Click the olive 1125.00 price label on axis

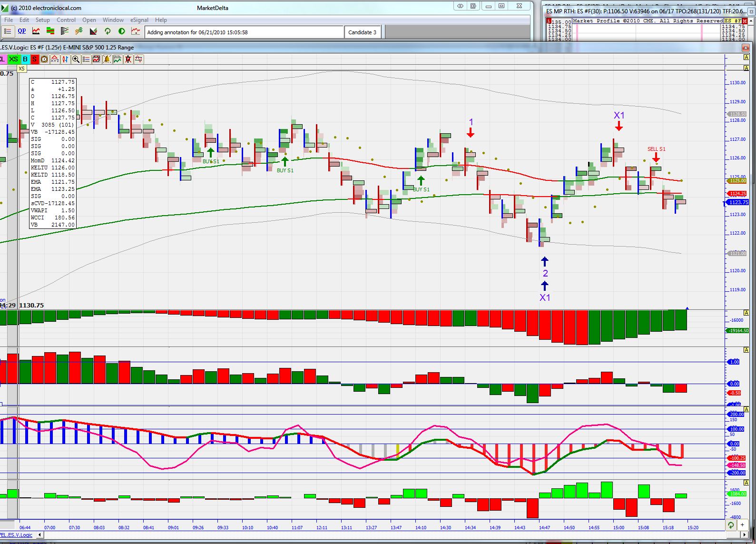(738, 181)
